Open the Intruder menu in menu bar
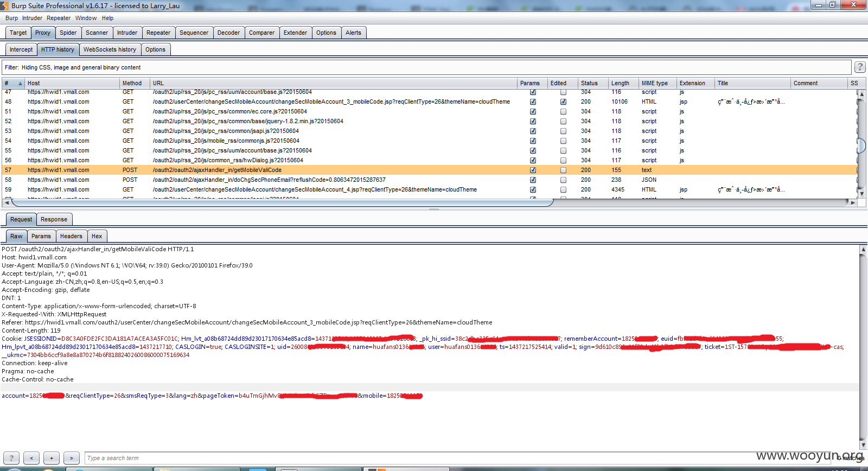This screenshot has width=868, height=471. pyautogui.click(x=32, y=18)
